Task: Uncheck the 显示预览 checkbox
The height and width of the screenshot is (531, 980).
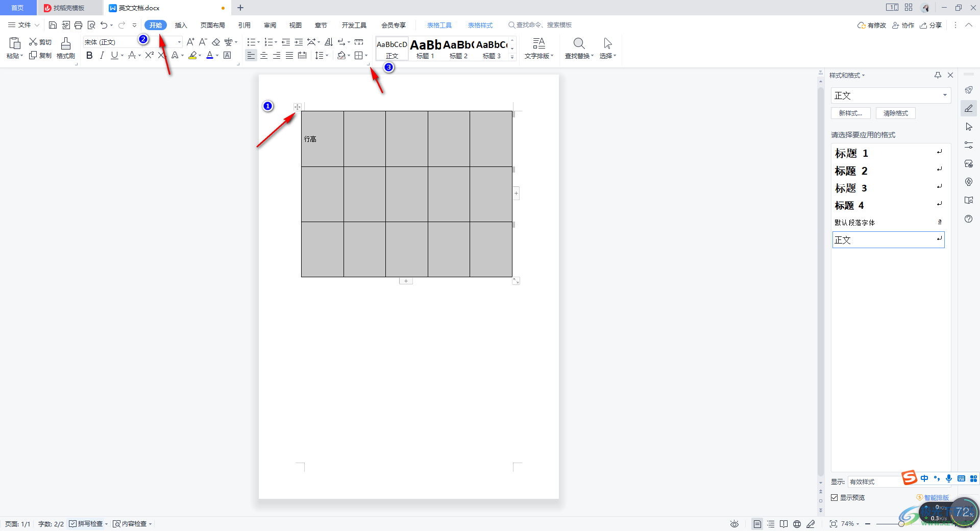Action: click(x=835, y=497)
